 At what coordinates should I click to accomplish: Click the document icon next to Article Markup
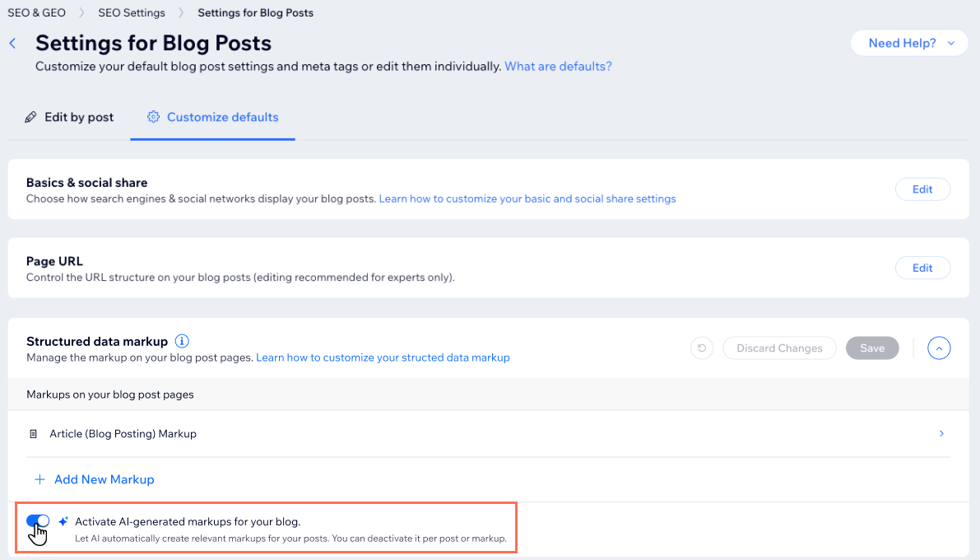point(34,432)
